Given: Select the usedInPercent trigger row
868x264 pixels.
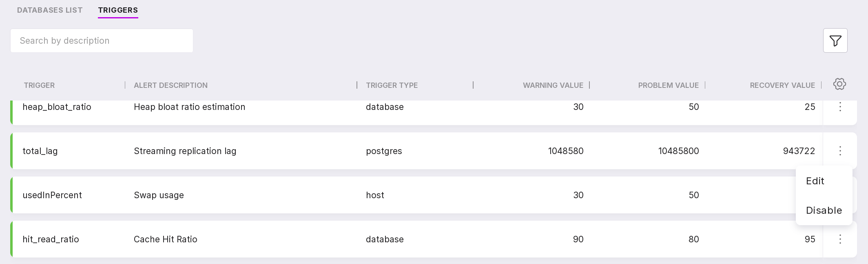Looking at the screenshot, I should coord(52,195).
